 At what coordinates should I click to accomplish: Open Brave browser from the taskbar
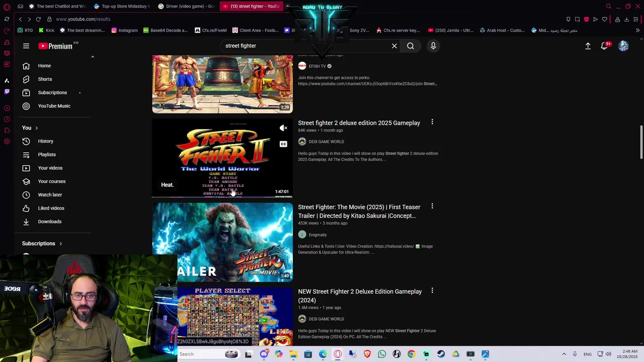367,354
